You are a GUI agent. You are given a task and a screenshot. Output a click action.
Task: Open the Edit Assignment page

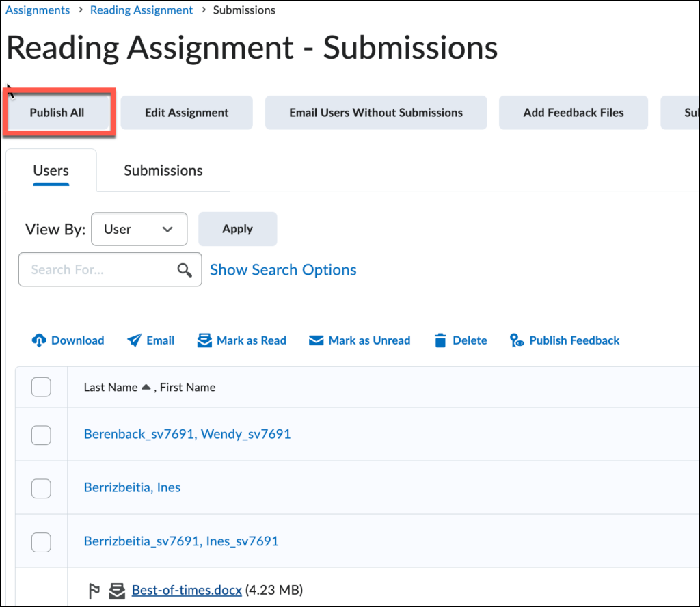(x=186, y=112)
